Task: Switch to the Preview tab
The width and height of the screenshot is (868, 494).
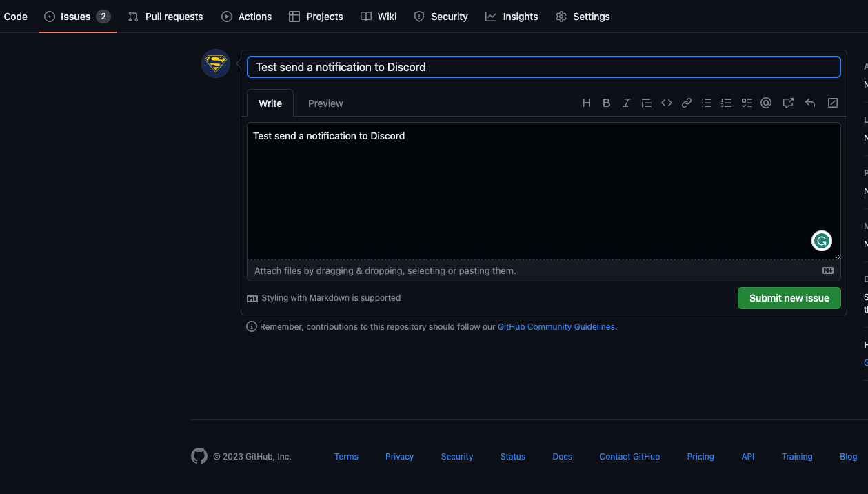Action: pyautogui.click(x=325, y=103)
